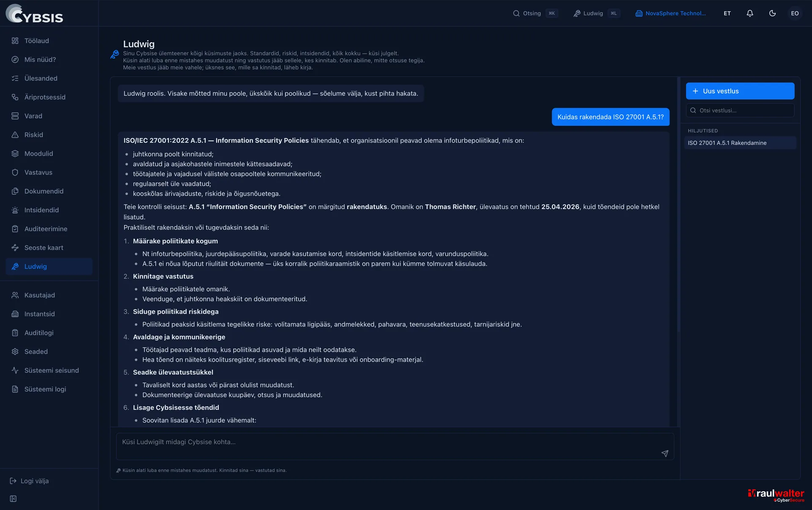
Task: Open Riskid menu item
Action: tap(49, 135)
